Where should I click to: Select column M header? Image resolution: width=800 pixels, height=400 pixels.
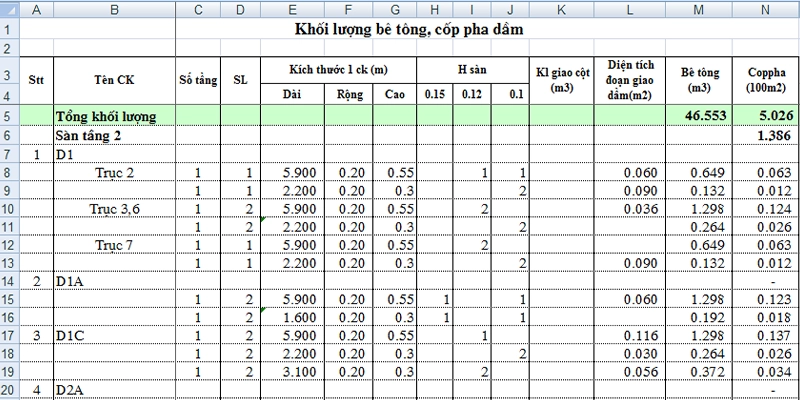pyautogui.click(x=699, y=10)
